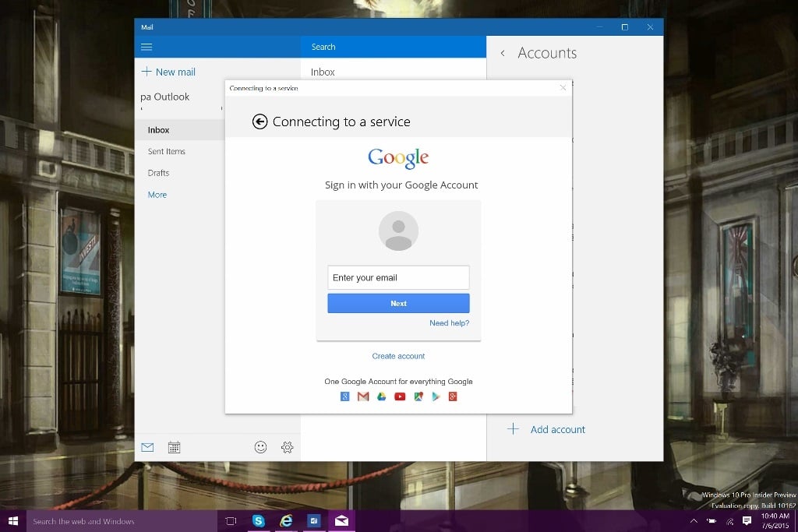This screenshot has height=532, width=798.
Task: Click the network tray icon
Action: point(729,521)
